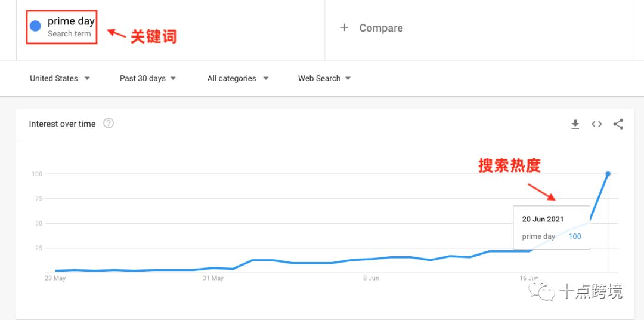Open the Past 30 days dropdown
644x320 pixels.
pos(147,78)
